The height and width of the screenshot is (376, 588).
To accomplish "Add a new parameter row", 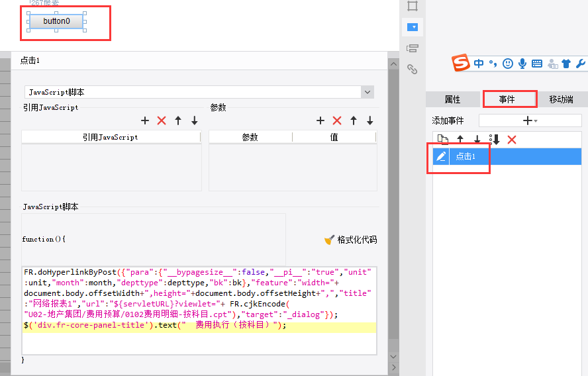I will point(320,120).
